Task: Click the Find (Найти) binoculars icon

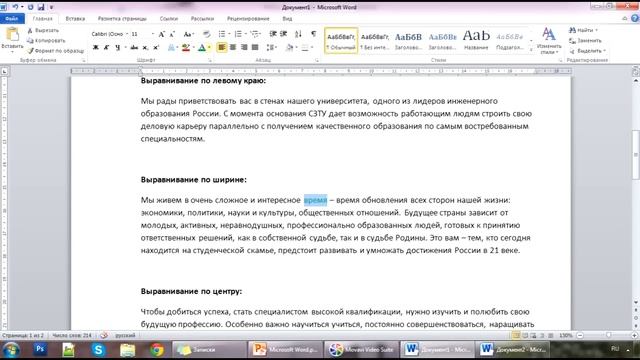Action: pyautogui.click(x=573, y=30)
